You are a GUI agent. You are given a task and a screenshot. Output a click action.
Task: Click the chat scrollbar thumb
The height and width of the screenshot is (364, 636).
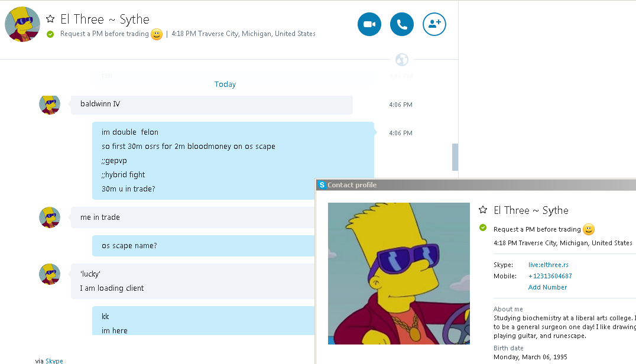click(x=455, y=157)
